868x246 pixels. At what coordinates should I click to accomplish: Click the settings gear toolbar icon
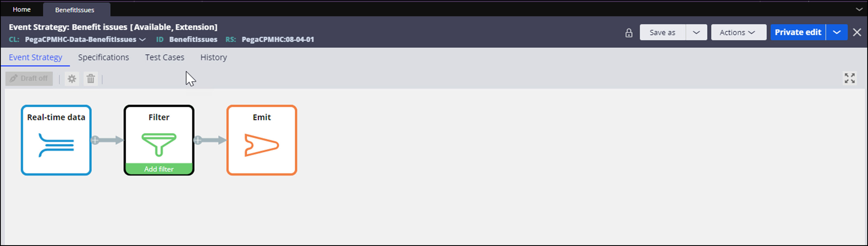tap(72, 79)
